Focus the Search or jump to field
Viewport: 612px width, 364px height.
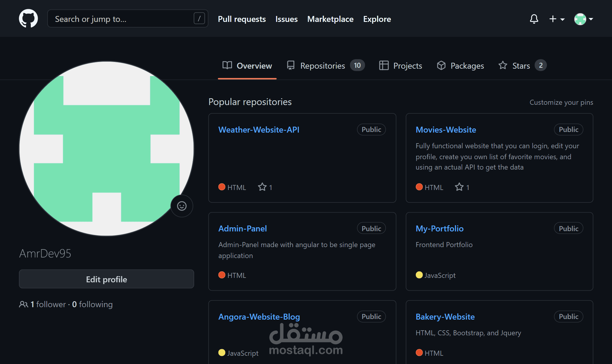coord(121,19)
